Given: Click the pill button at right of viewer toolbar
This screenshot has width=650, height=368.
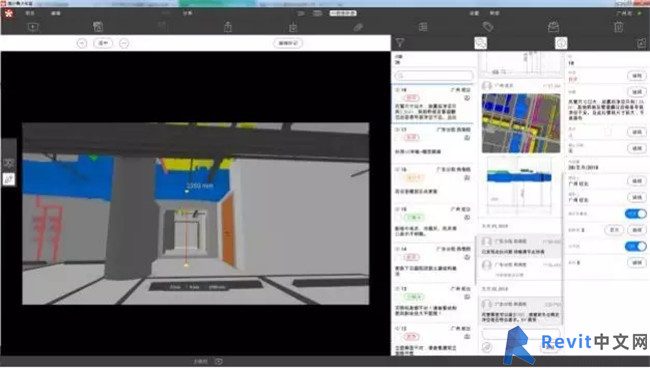Looking at the screenshot, I should click(288, 43).
